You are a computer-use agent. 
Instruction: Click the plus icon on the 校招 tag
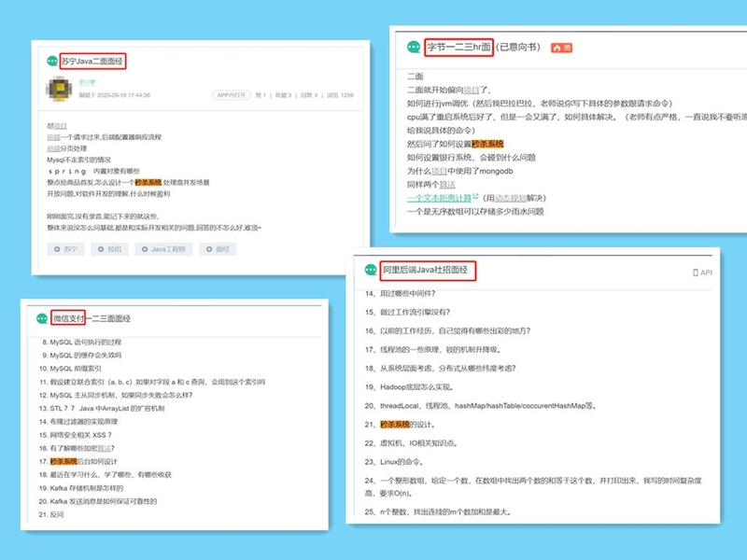tap(101, 249)
